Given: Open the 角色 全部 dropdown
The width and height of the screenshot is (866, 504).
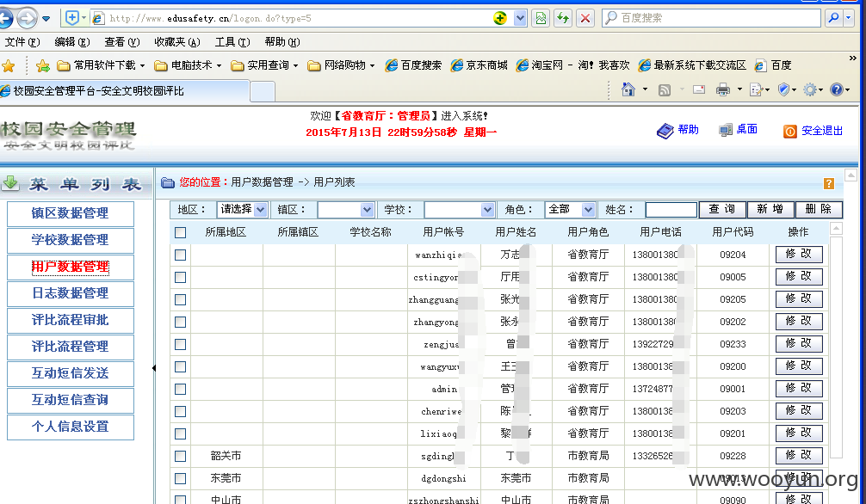Looking at the screenshot, I should click(569, 210).
